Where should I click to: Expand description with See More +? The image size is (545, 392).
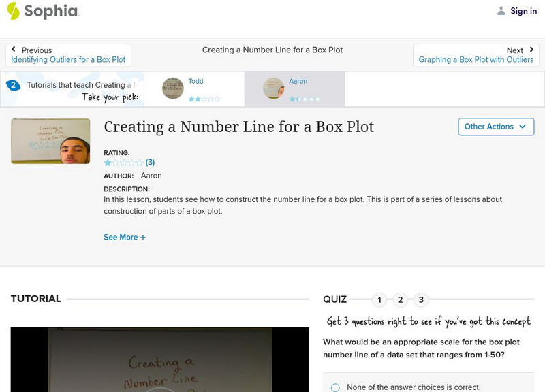click(x=125, y=238)
